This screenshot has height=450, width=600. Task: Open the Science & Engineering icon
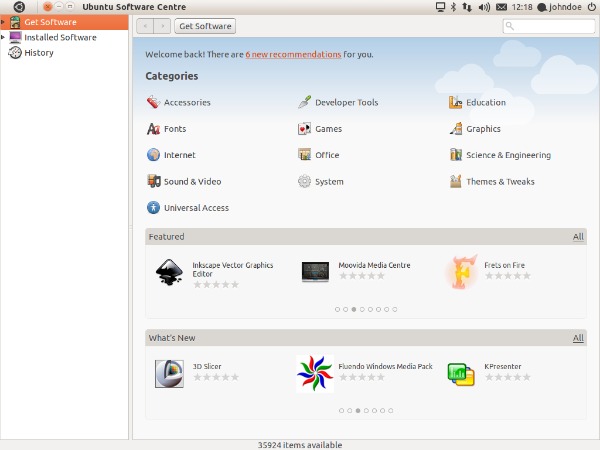tap(455, 155)
